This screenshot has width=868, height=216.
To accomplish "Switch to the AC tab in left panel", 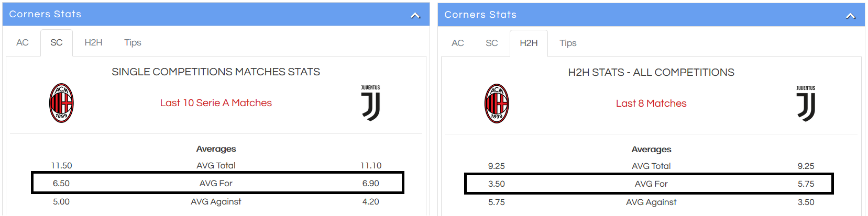I will coord(23,42).
